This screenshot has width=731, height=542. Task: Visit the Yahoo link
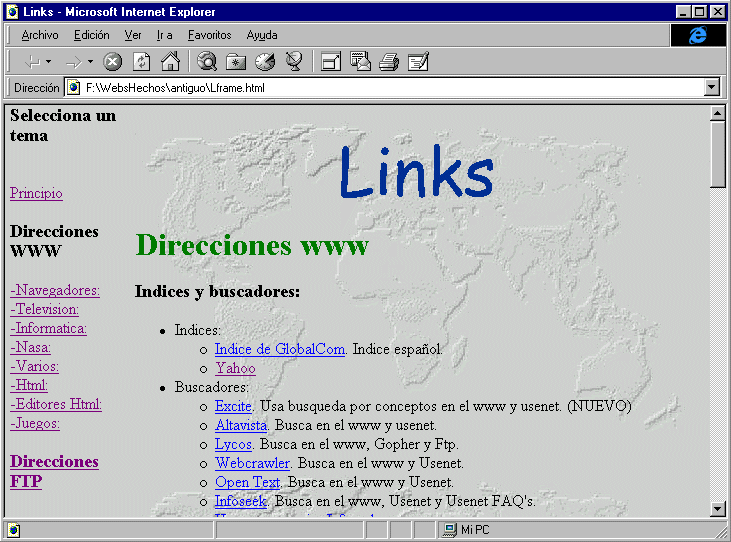click(x=235, y=368)
